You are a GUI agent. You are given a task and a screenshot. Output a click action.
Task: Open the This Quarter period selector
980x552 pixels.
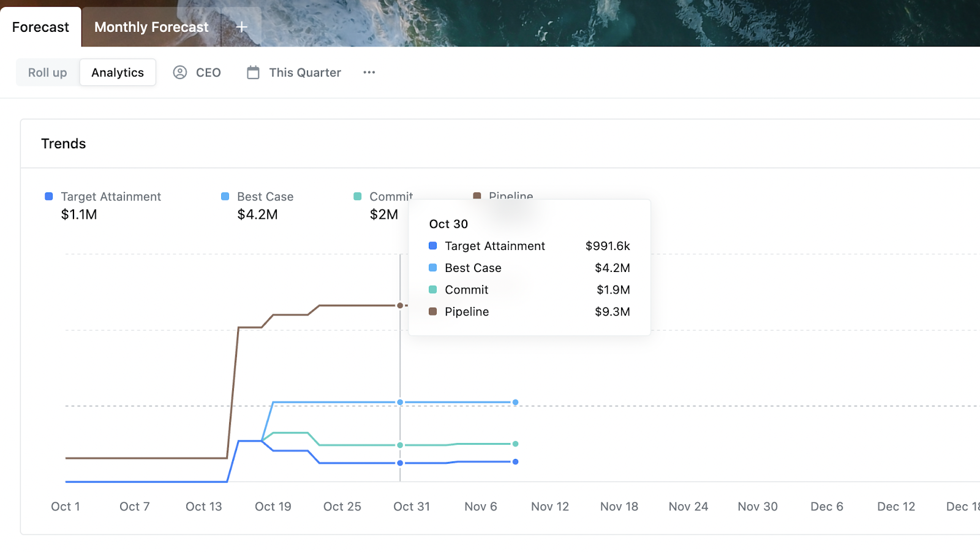coord(304,72)
